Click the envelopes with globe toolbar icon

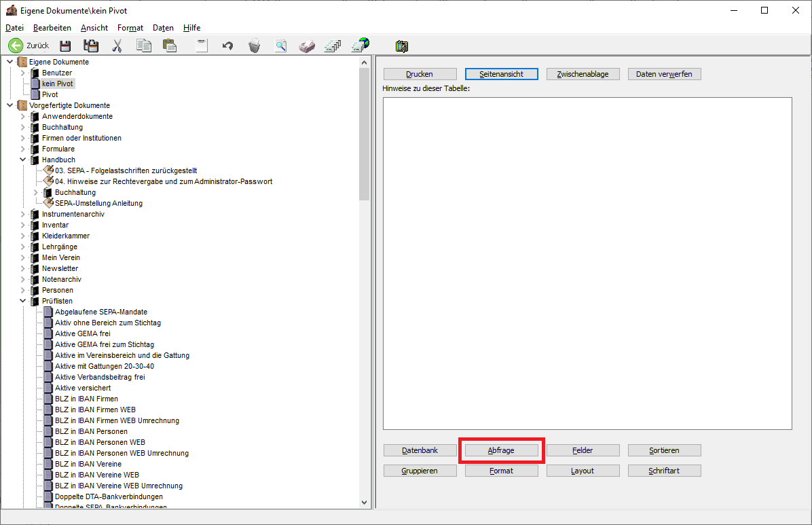click(x=361, y=45)
